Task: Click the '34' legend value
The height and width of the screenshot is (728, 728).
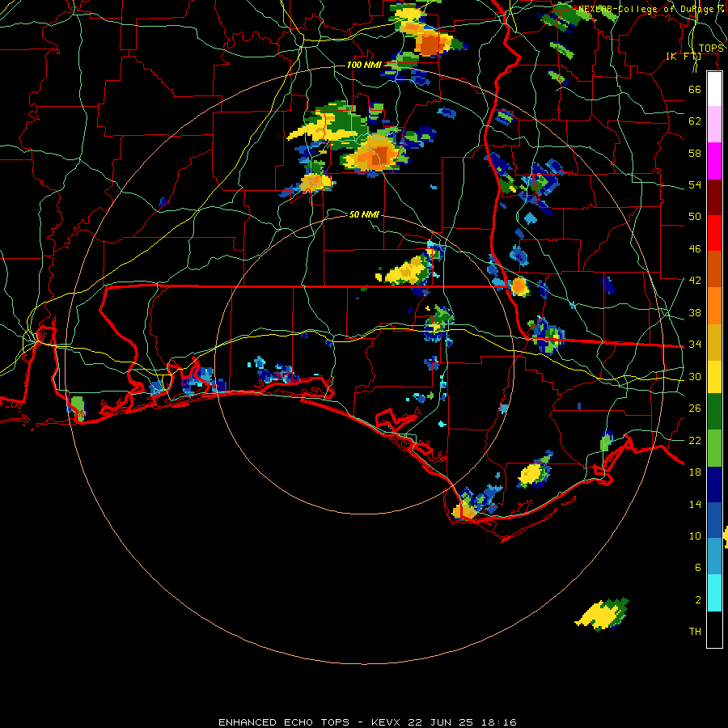Action: click(695, 345)
